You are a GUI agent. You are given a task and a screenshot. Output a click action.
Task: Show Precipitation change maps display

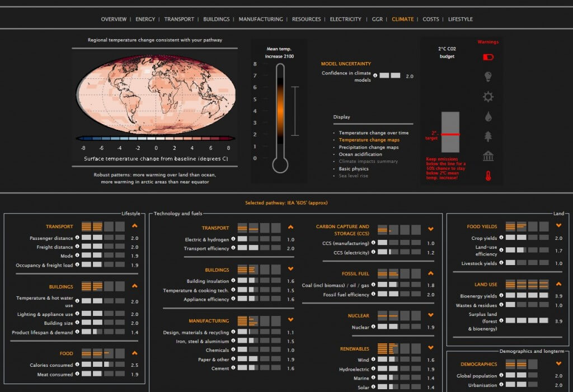[368, 147]
